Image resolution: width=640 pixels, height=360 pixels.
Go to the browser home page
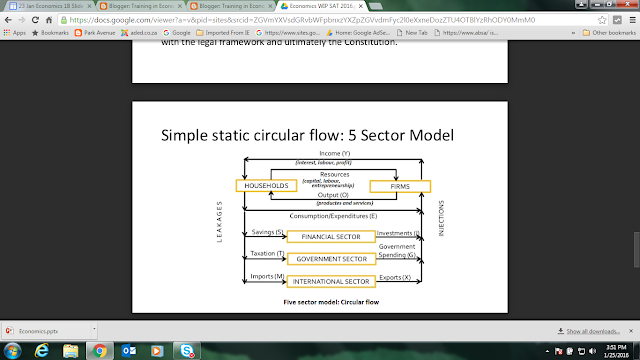pyautogui.click(x=49, y=20)
